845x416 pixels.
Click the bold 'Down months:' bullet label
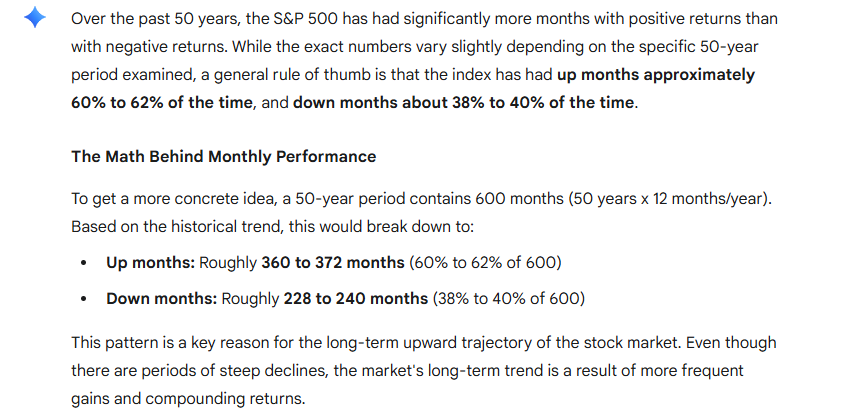point(161,298)
